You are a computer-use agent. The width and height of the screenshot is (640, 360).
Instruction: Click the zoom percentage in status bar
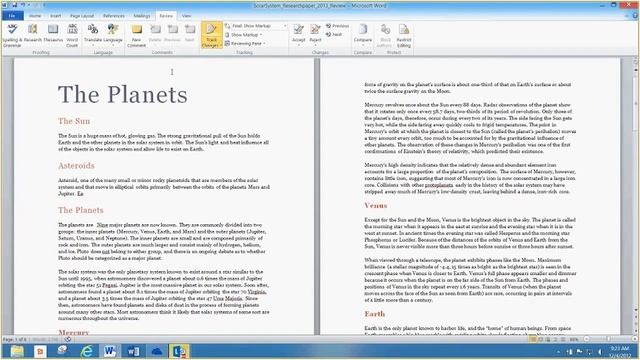(574, 339)
